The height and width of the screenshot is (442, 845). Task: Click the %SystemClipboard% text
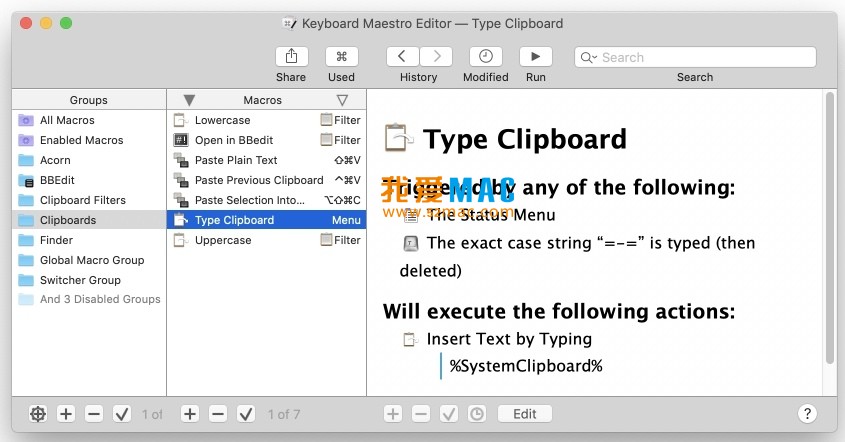tap(526, 366)
